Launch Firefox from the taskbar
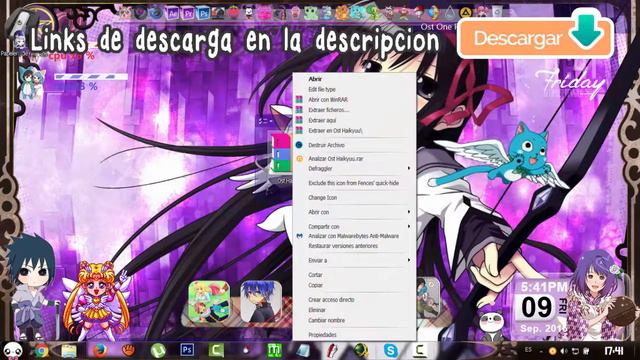640x360 pixels. coord(100,350)
